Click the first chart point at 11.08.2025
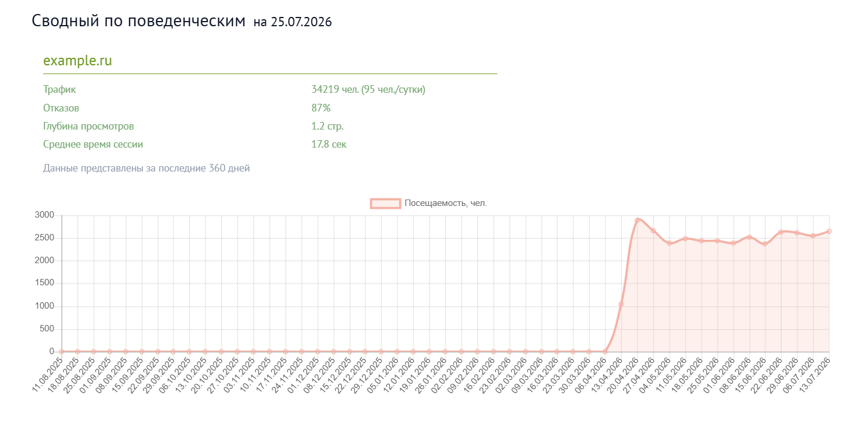Screen dimensions: 868x423 coord(61,352)
